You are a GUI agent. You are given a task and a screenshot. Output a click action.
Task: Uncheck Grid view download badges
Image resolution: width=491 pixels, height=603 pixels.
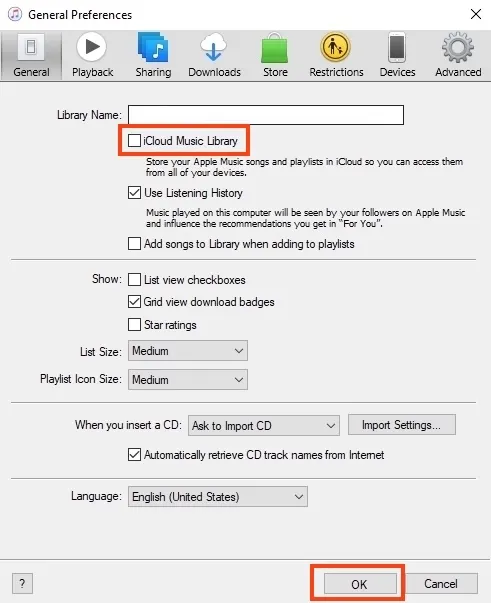(134, 302)
